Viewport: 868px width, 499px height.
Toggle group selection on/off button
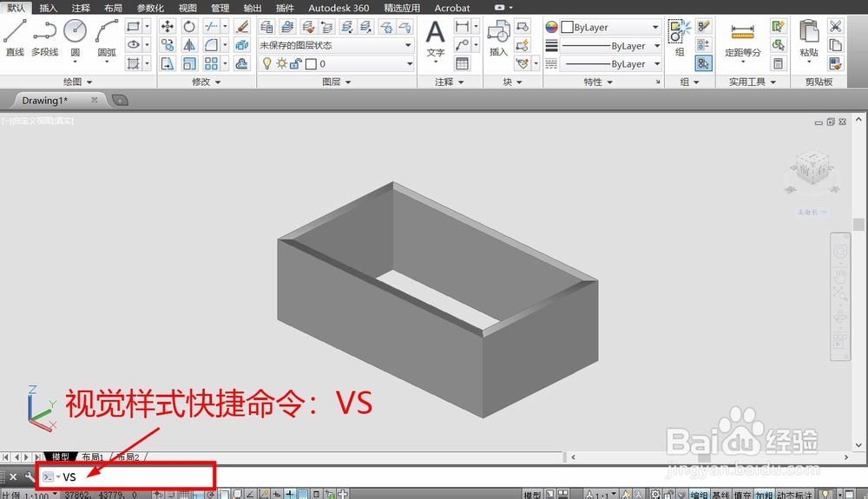click(704, 63)
